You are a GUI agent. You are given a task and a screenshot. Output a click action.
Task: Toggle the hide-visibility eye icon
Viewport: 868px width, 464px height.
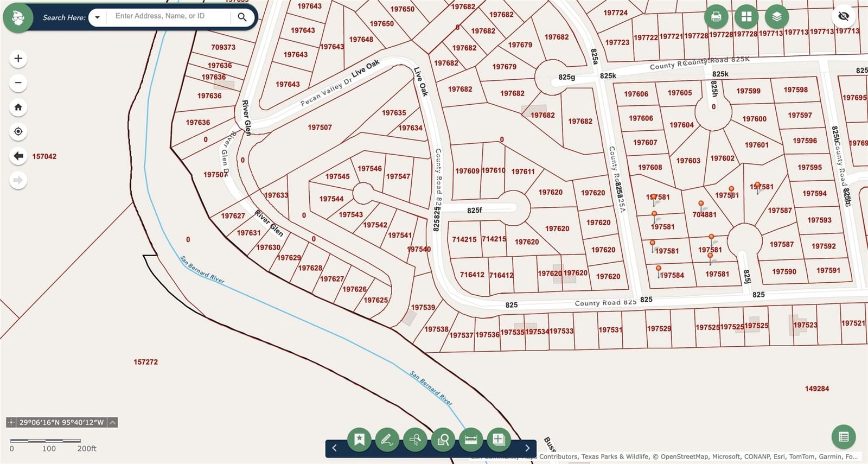pyautogui.click(x=844, y=16)
